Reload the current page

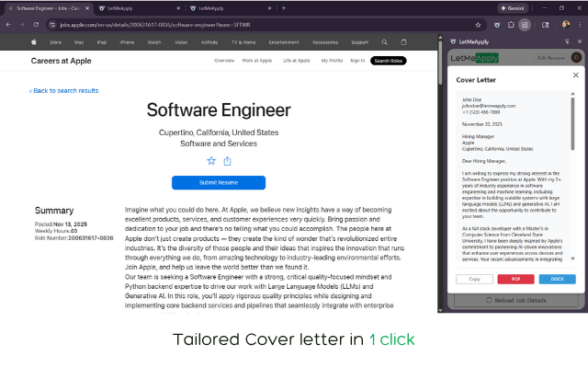point(36,25)
